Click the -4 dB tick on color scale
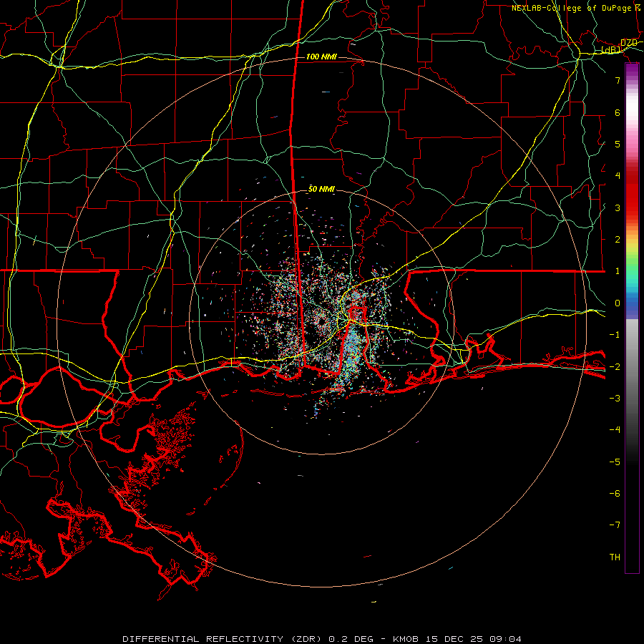Viewport: 644px width, 644px height. pyautogui.click(x=615, y=430)
